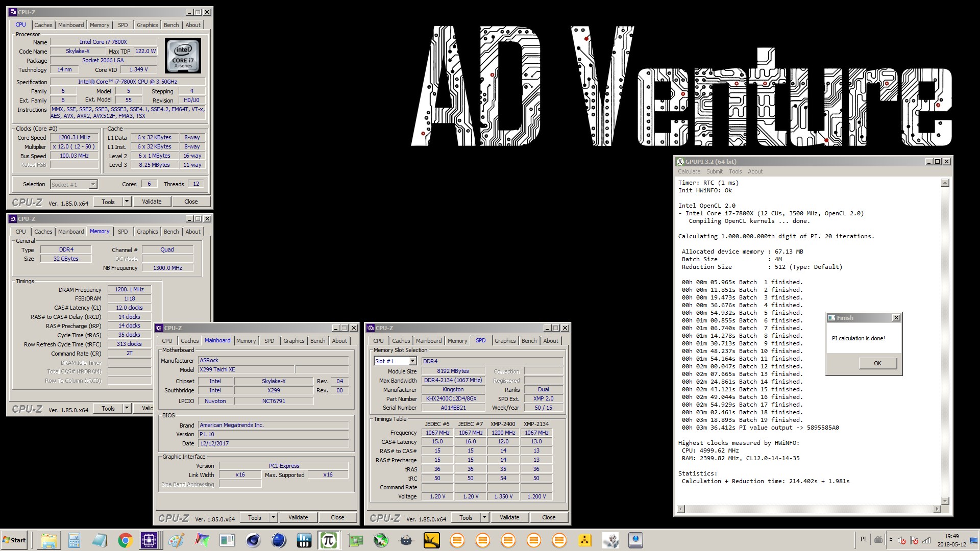Open the yellow and black square taskbar icon
This screenshot has height=551, width=980.
pyautogui.click(x=431, y=540)
